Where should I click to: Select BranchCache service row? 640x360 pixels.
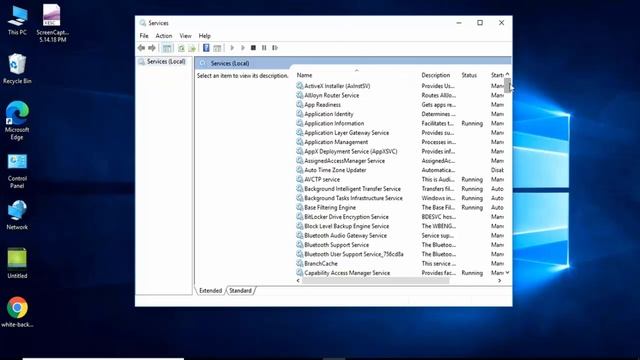click(400, 264)
